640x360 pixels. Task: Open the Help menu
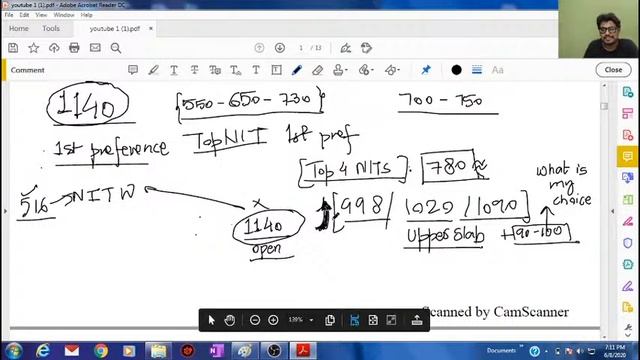click(86, 15)
